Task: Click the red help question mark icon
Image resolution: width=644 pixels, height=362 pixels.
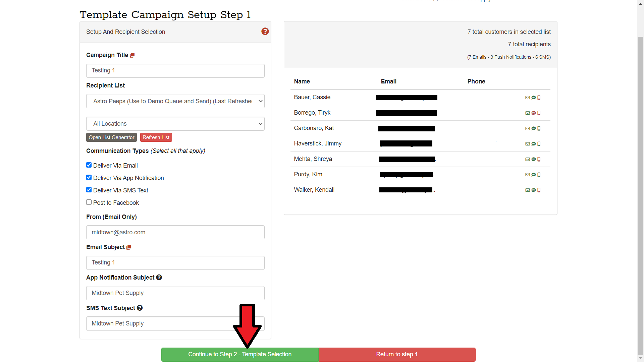Action: (x=265, y=32)
